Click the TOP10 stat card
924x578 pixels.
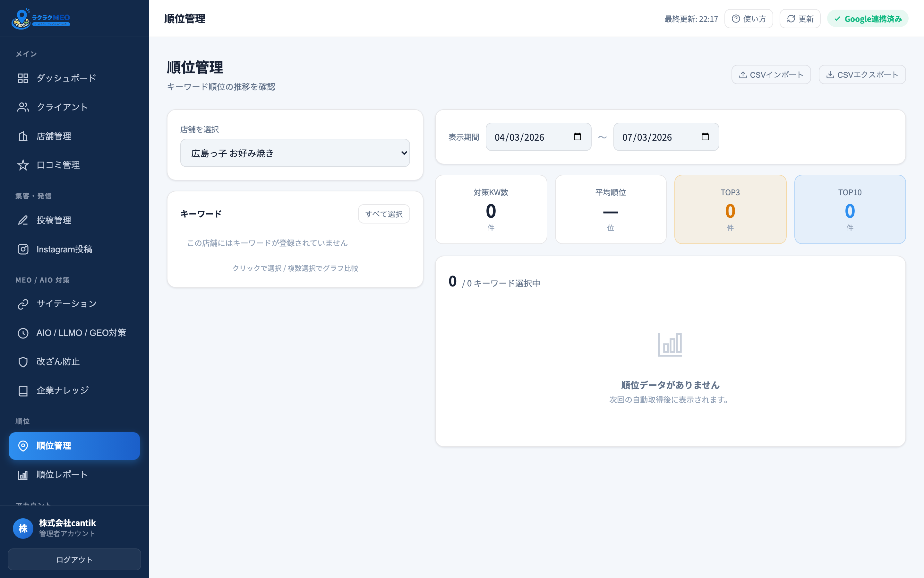pos(850,209)
